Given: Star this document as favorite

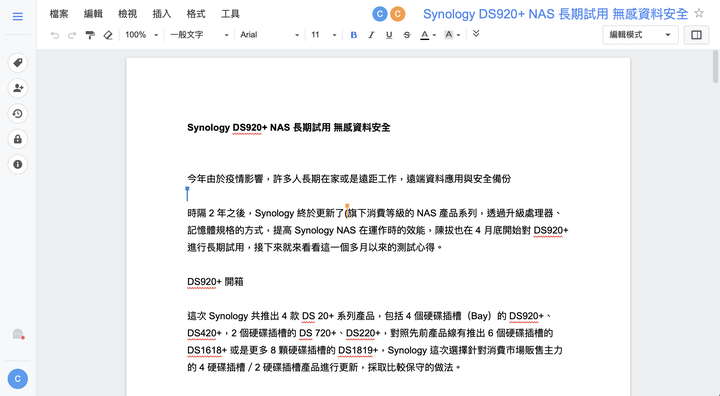Looking at the screenshot, I should click(699, 13).
